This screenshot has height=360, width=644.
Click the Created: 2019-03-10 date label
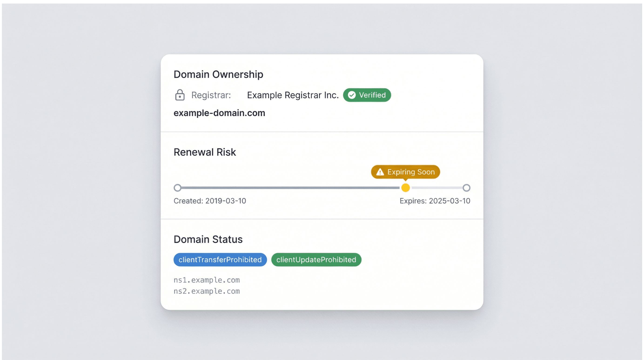pyautogui.click(x=210, y=201)
